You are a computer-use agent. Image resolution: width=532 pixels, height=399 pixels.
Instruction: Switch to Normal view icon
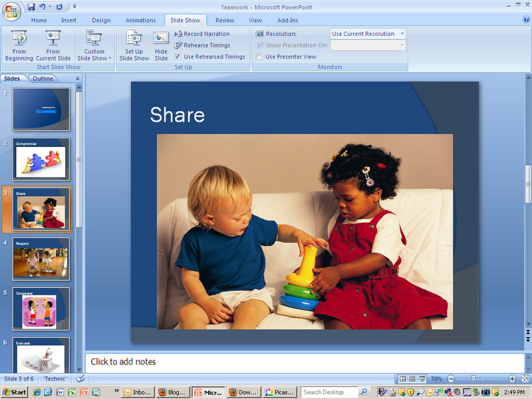pos(403,378)
